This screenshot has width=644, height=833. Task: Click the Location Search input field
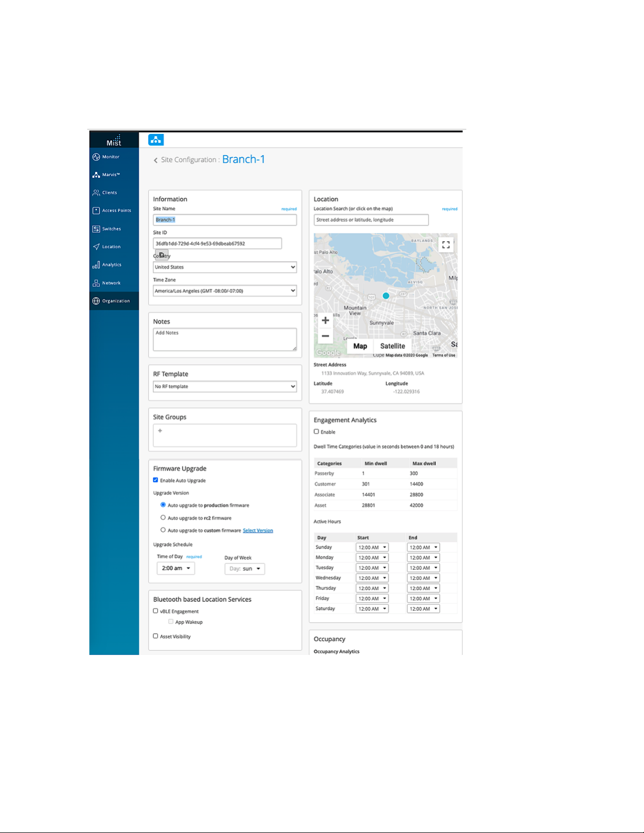[x=371, y=220]
